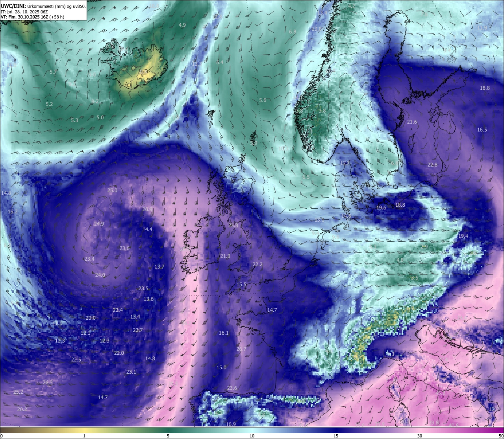Click the map value 14.4
Viewport: 504px width, 439px height.
coord(147,229)
